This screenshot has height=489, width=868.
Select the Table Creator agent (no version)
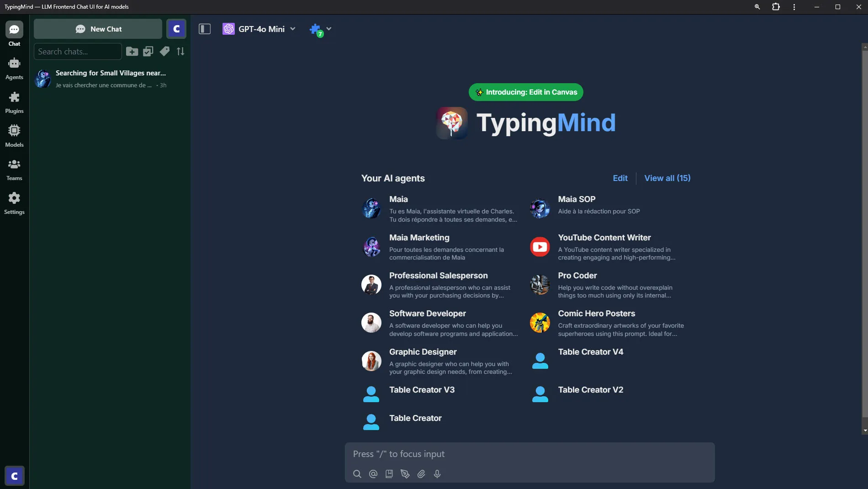[440, 421]
